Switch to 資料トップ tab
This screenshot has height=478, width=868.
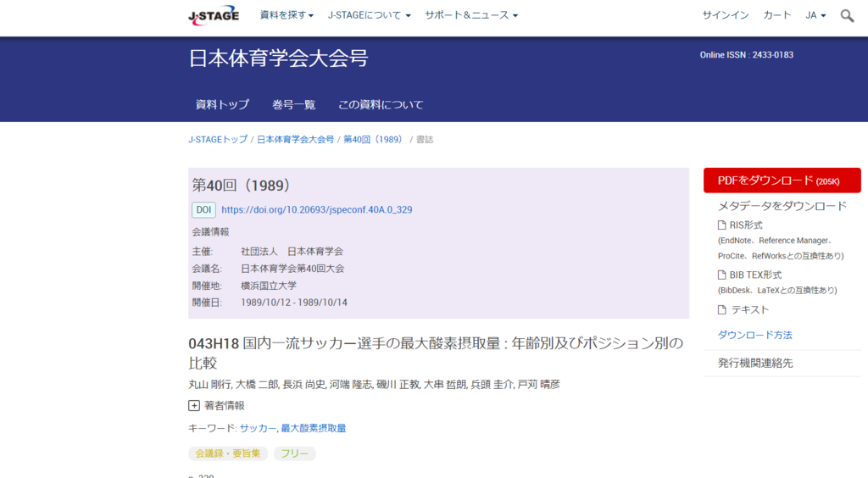pyautogui.click(x=223, y=104)
